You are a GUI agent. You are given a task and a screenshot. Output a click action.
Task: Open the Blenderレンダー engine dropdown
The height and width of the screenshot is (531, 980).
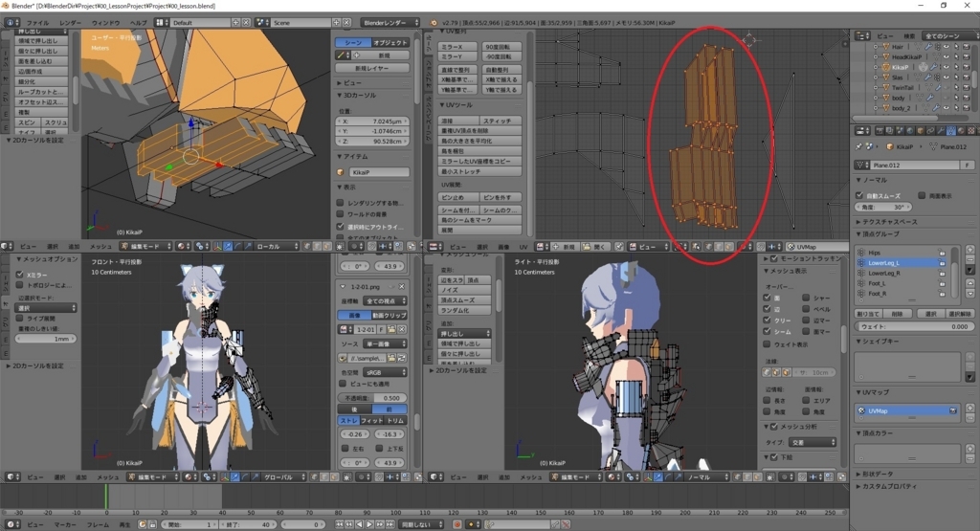pyautogui.click(x=390, y=23)
